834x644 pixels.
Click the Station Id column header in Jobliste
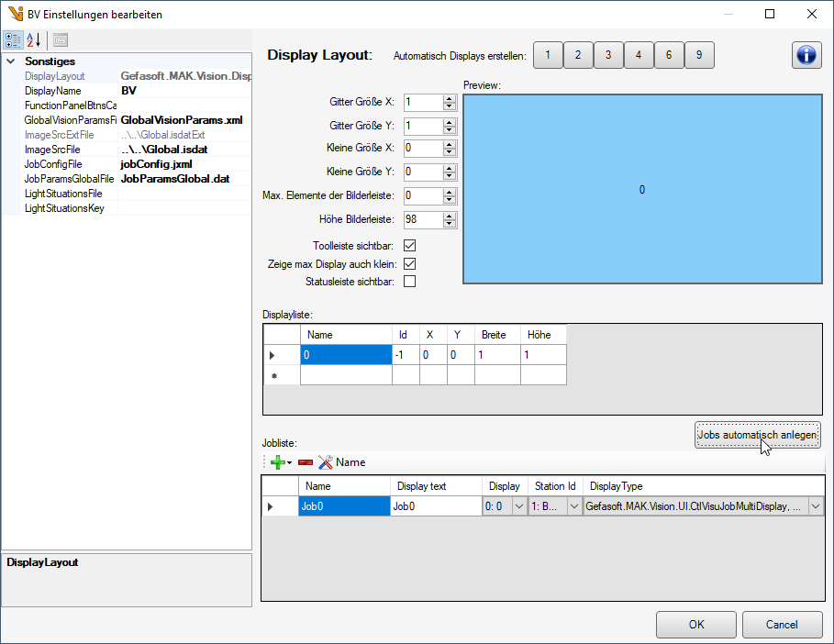click(555, 486)
